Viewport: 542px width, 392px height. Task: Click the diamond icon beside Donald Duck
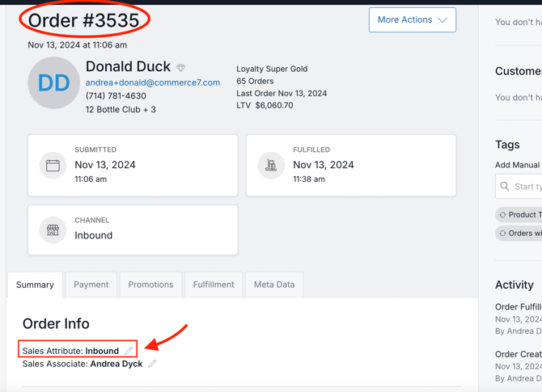click(x=181, y=68)
